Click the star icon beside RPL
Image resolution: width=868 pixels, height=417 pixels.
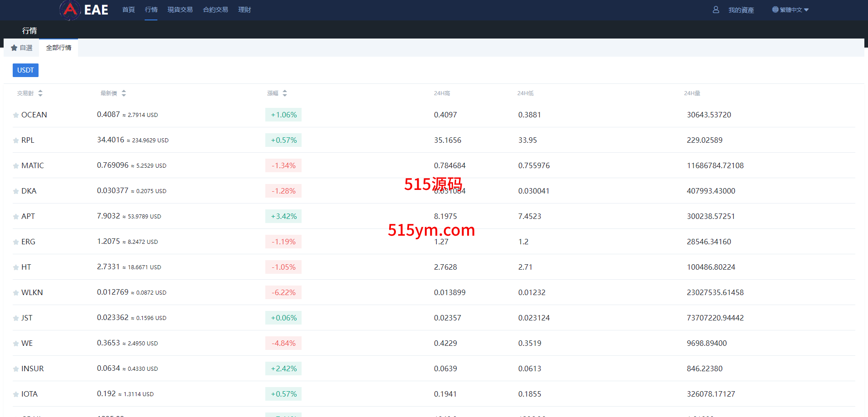click(x=16, y=141)
